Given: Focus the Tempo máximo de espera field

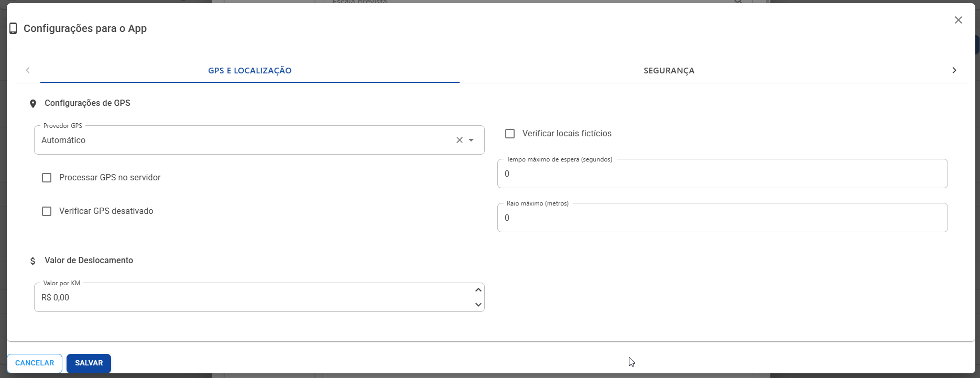Looking at the screenshot, I should (x=722, y=174).
